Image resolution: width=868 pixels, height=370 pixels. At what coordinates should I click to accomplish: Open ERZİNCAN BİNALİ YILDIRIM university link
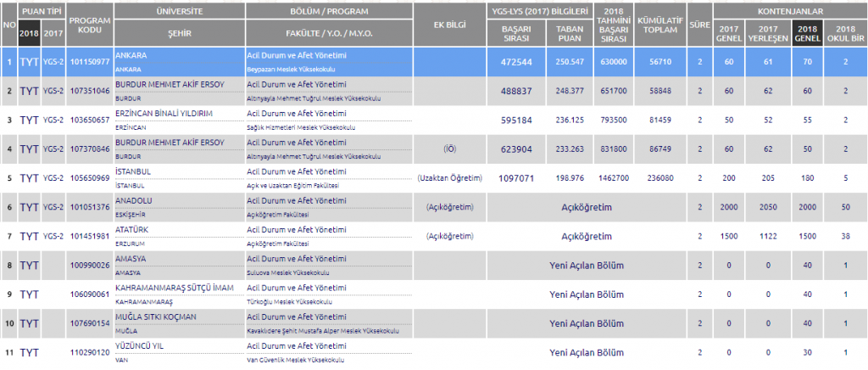(x=163, y=114)
